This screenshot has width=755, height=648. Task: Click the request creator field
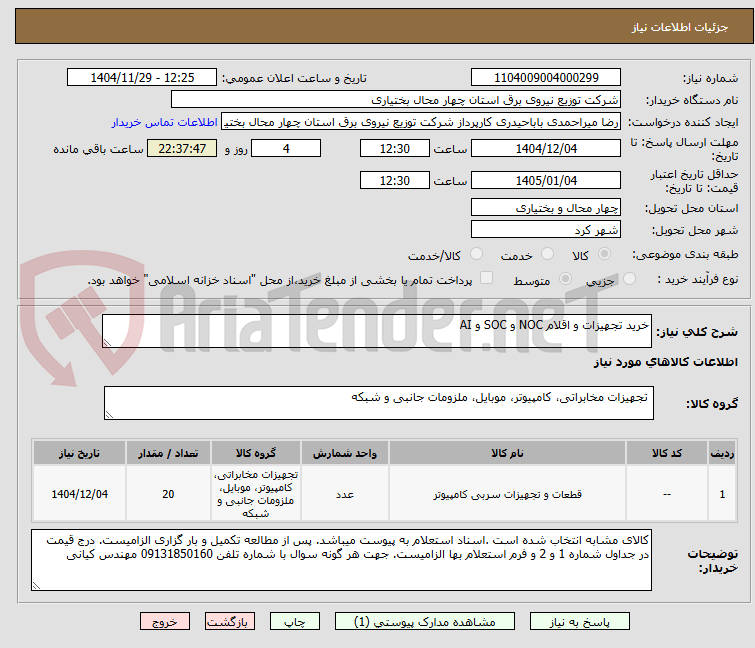[421, 122]
